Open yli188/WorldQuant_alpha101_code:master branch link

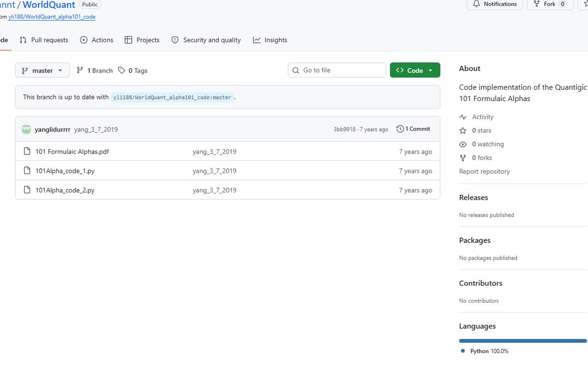(172, 97)
